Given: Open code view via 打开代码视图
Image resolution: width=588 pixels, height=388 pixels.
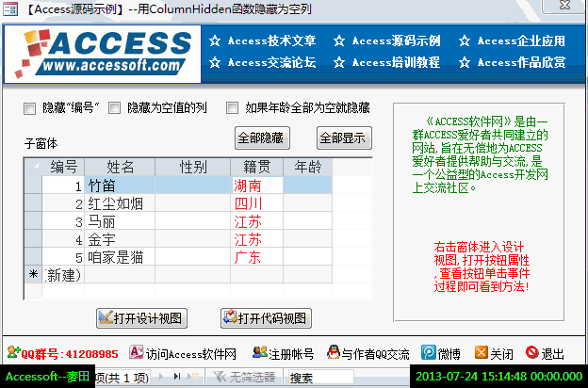Looking at the screenshot, I should click(x=266, y=318).
